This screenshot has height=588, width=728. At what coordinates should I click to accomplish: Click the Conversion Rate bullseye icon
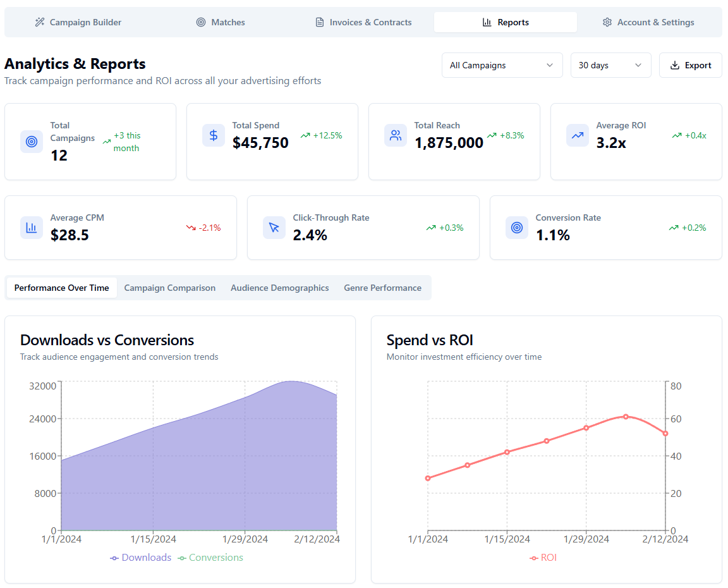point(517,228)
